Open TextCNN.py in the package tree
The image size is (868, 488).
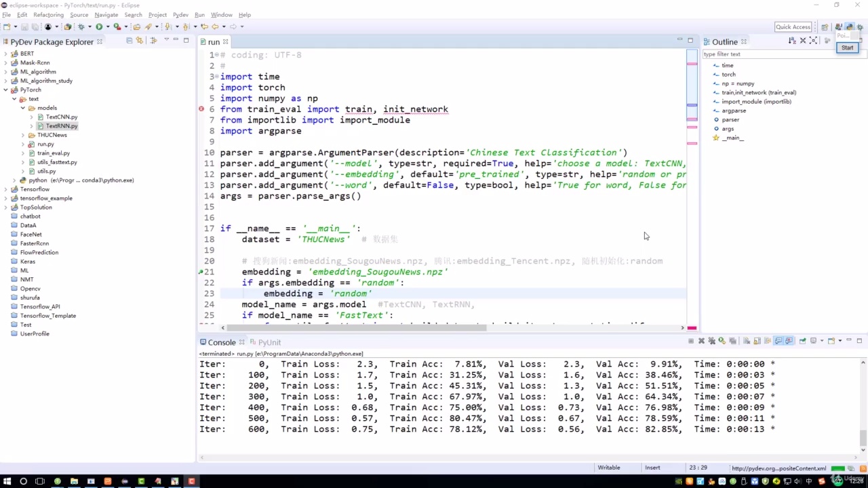click(x=61, y=117)
